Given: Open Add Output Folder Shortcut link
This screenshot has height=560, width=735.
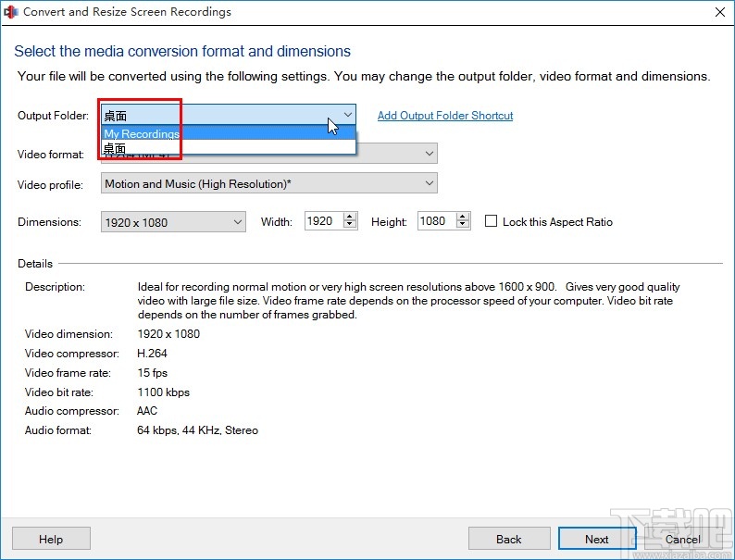Looking at the screenshot, I should pos(445,116).
